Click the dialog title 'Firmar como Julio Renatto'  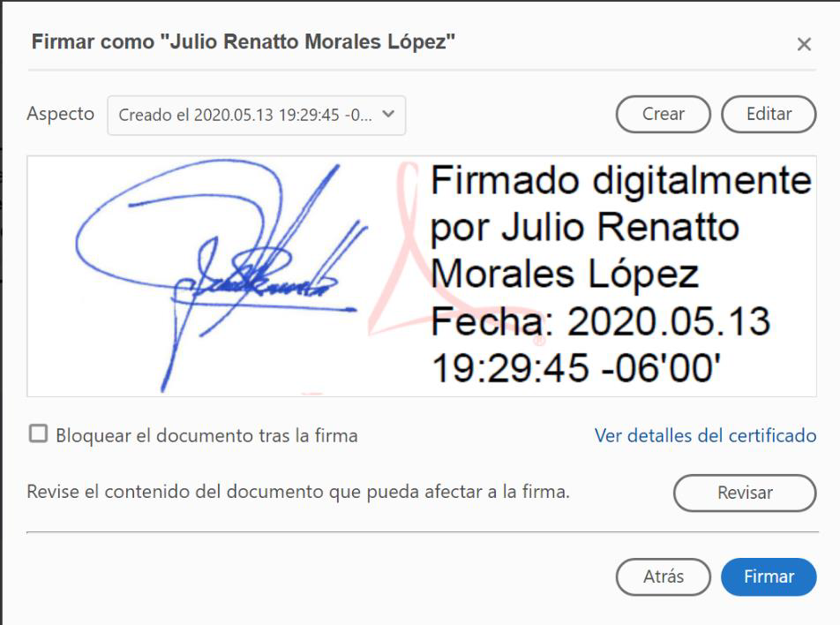coord(244,41)
